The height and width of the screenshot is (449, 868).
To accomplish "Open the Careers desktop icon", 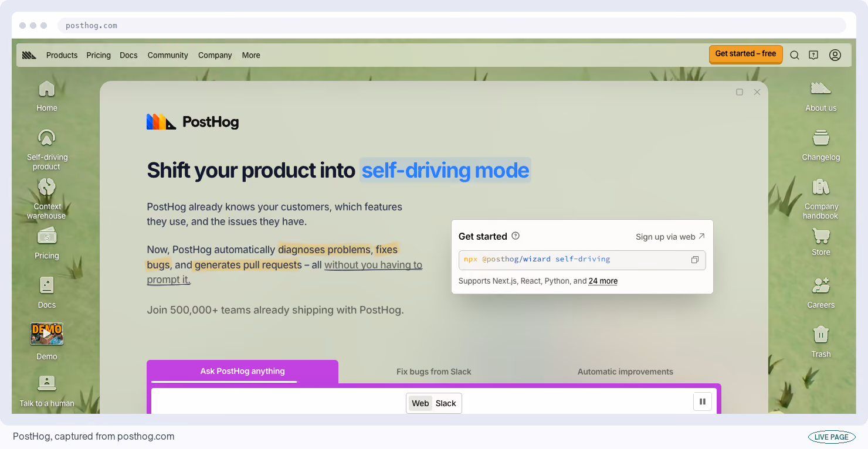I will pyautogui.click(x=821, y=286).
